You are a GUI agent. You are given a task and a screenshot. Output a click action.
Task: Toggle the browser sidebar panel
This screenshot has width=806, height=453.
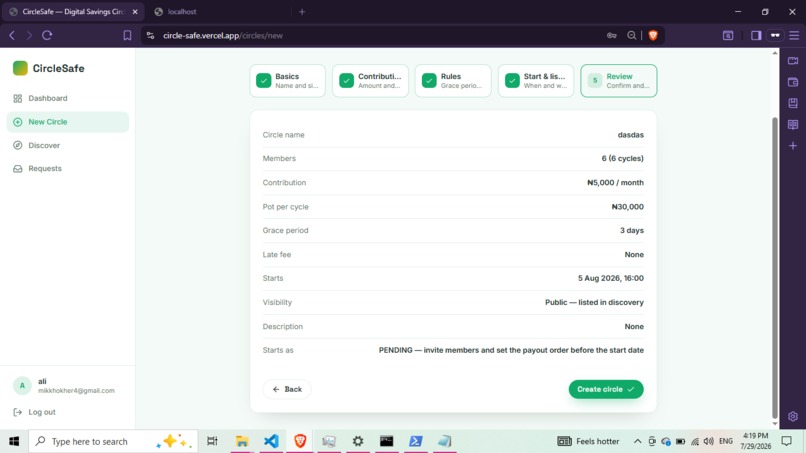(756, 35)
